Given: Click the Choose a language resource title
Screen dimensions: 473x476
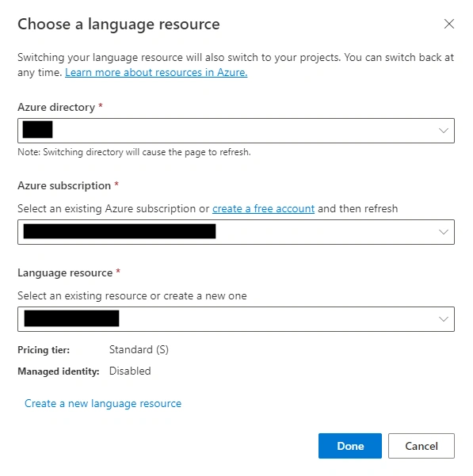Looking at the screenshot, I should (119, 25).
